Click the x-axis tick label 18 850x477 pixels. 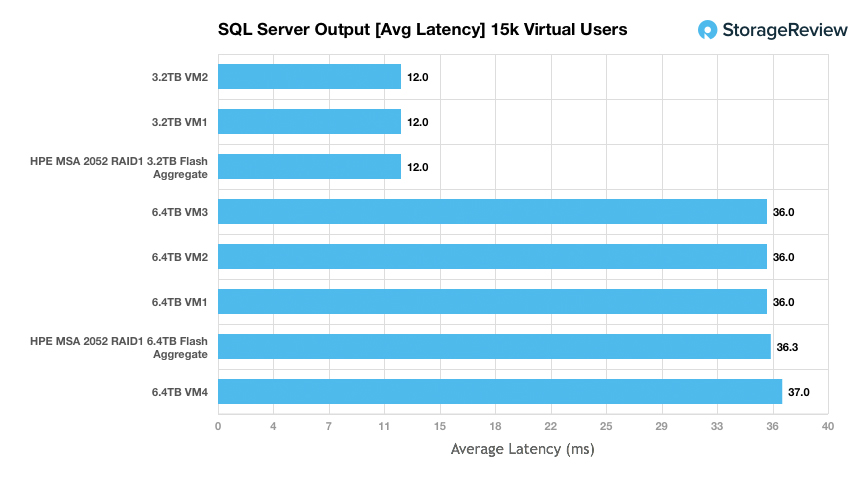click(x=495, y=426)
